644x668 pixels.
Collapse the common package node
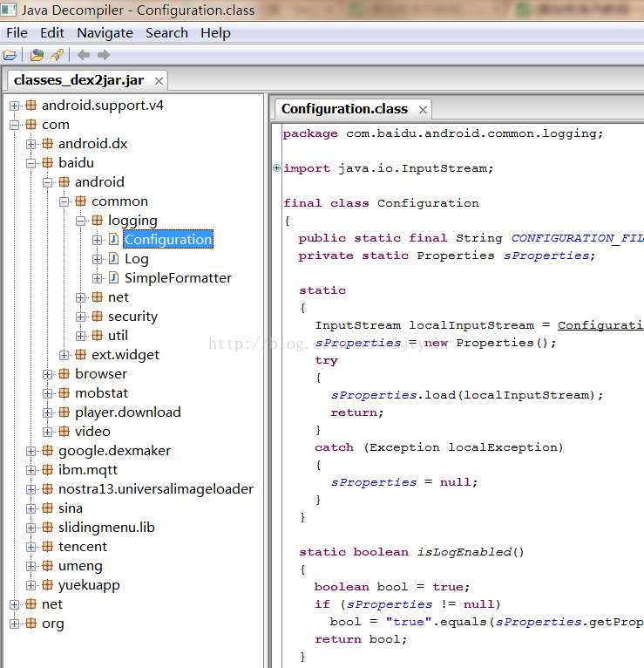(x=64, y=201)
